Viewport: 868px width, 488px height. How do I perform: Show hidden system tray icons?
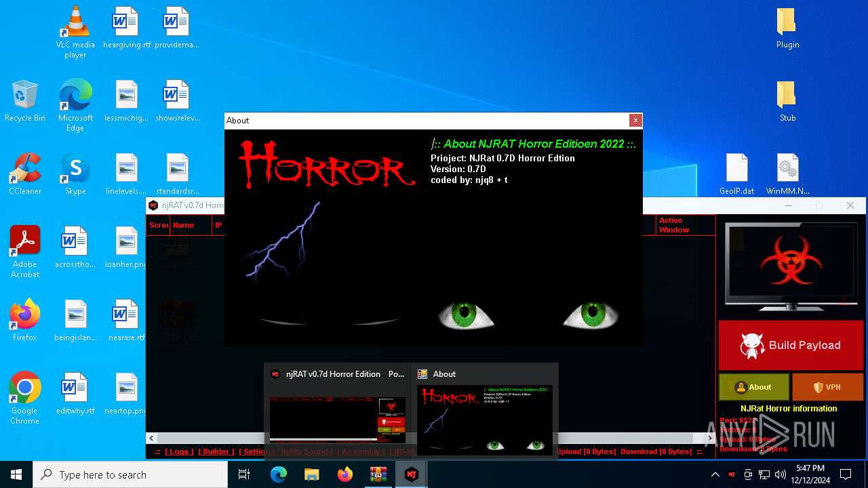tap(715, 474)
